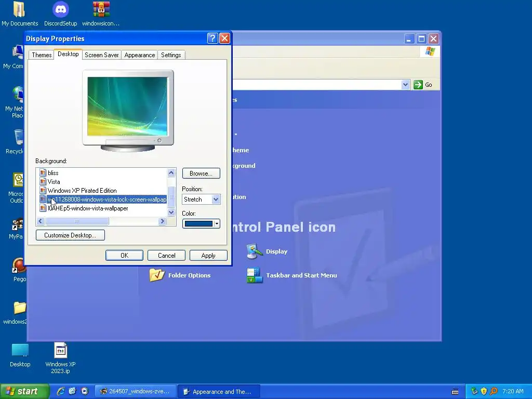The height and width of the screenshot is (399, 532).
Task: Click the monitor wallpaper preview
Action: (128, 106)
